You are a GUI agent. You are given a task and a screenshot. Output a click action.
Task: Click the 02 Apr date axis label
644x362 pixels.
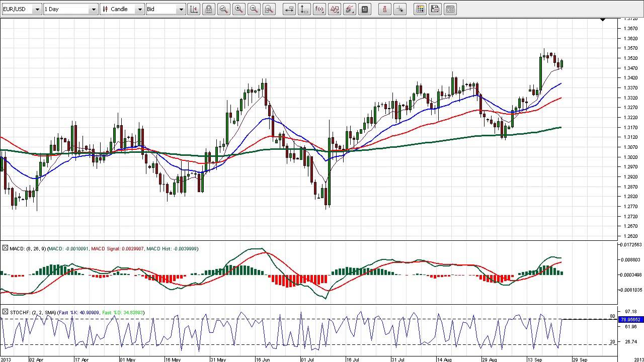coord(36,359)
